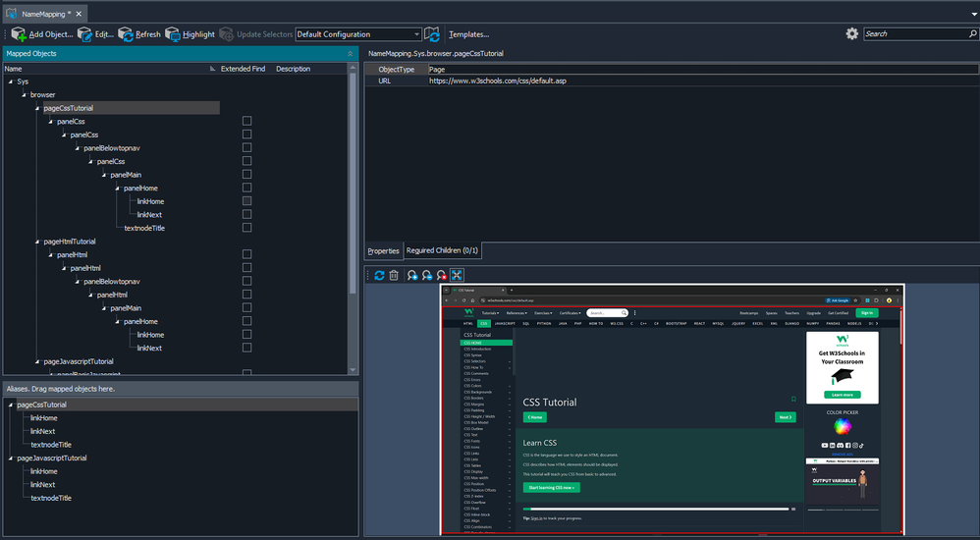This screenshot has width=980, height=540.
Task: Zoom in on the preview image
Action: [412, 276]
